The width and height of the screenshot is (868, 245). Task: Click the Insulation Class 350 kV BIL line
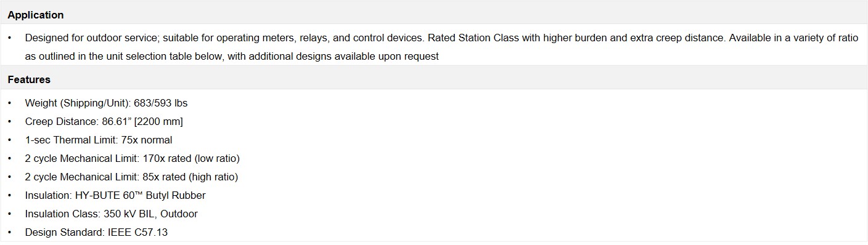coord(111,214)
